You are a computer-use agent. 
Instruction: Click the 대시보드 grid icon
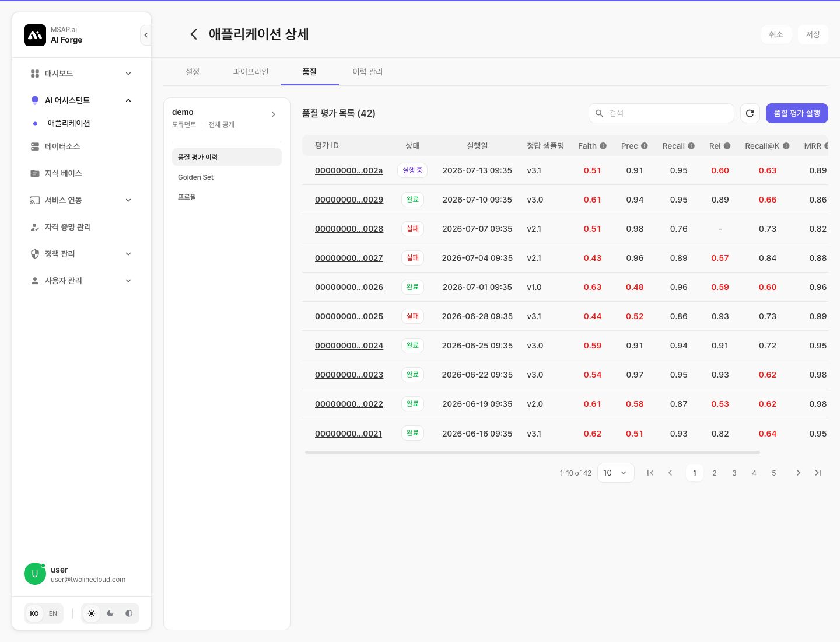pyautogui.click(x=35, y=74)
